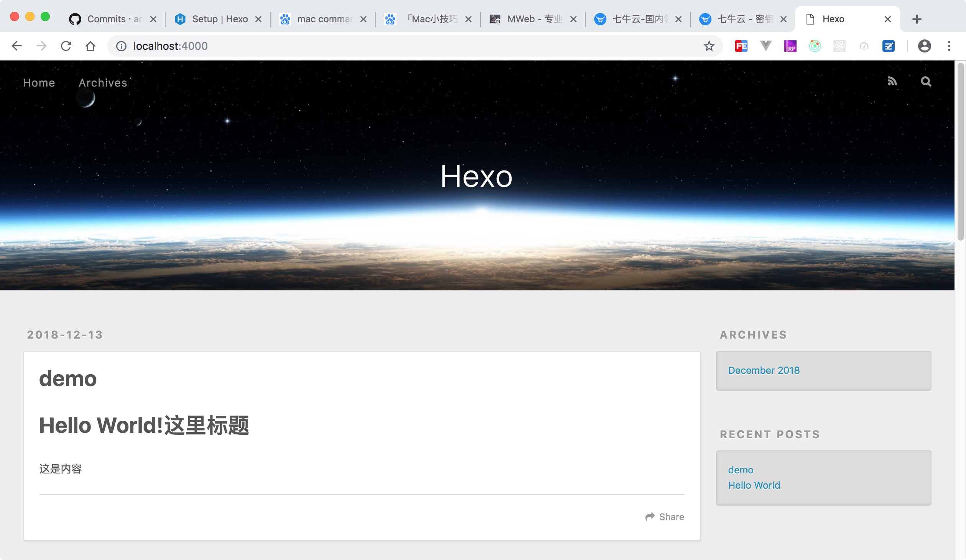Open the FE helper extension icon

point(741,46)
